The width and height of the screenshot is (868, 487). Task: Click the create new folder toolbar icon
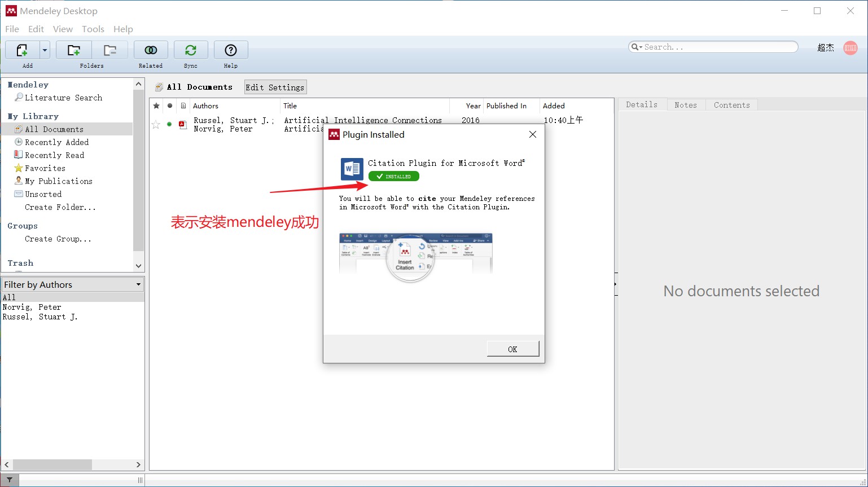[x=74, y=50]
